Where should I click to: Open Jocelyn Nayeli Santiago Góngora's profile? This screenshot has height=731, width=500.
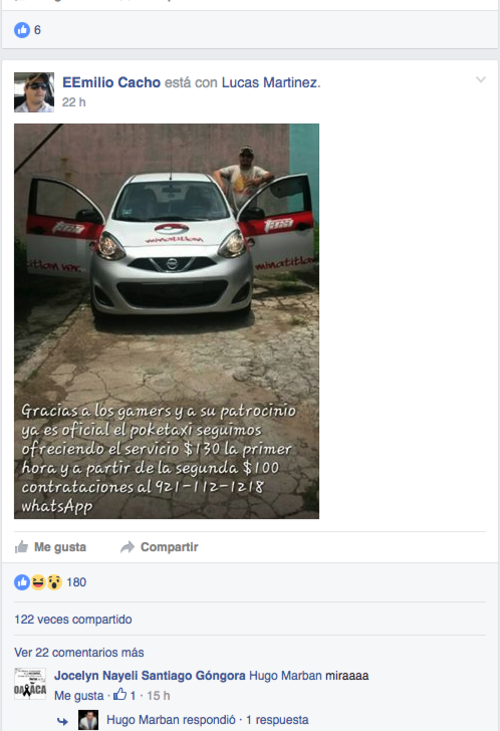[x=150, y=676]
